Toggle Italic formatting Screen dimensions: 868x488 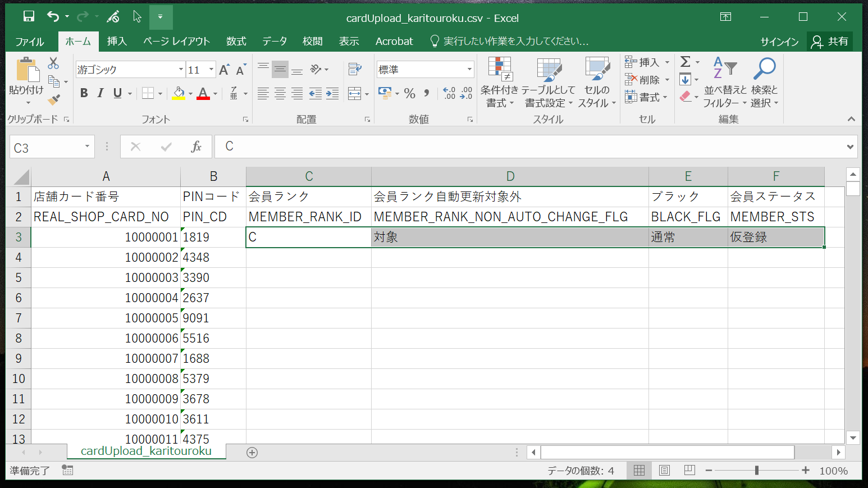pos(100,93)
